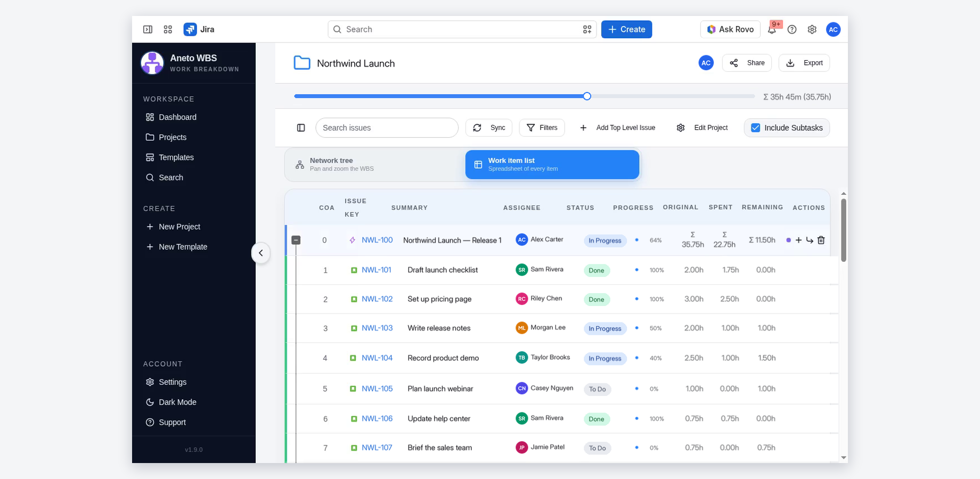The height and width of the screenshot is (479, 980).
Task: Switch to the Network tree view
Action: pos(375,164)
